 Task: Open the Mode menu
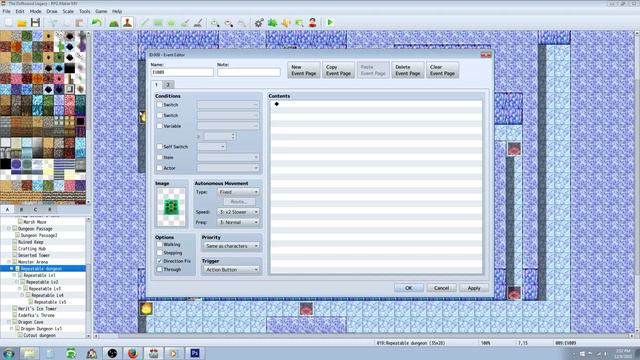point(36,11)
